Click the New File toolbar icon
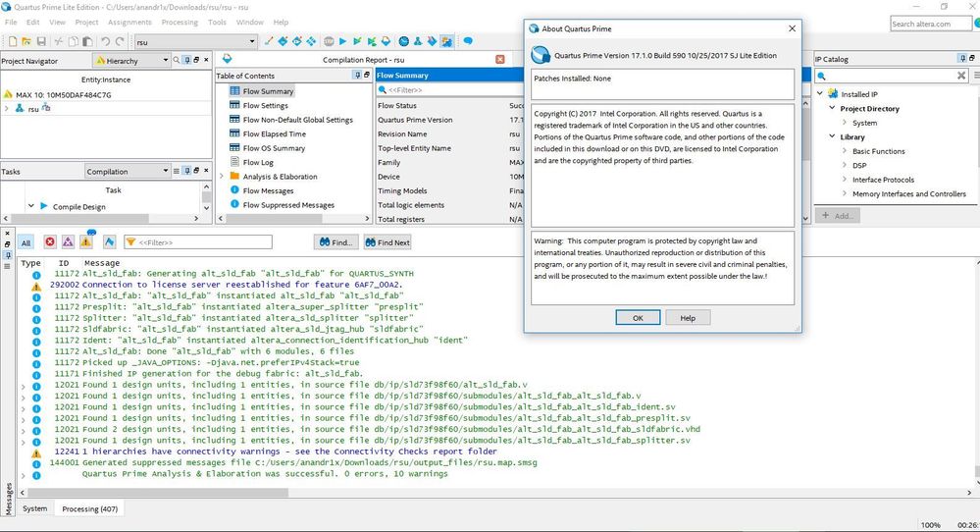 (12, 41)
